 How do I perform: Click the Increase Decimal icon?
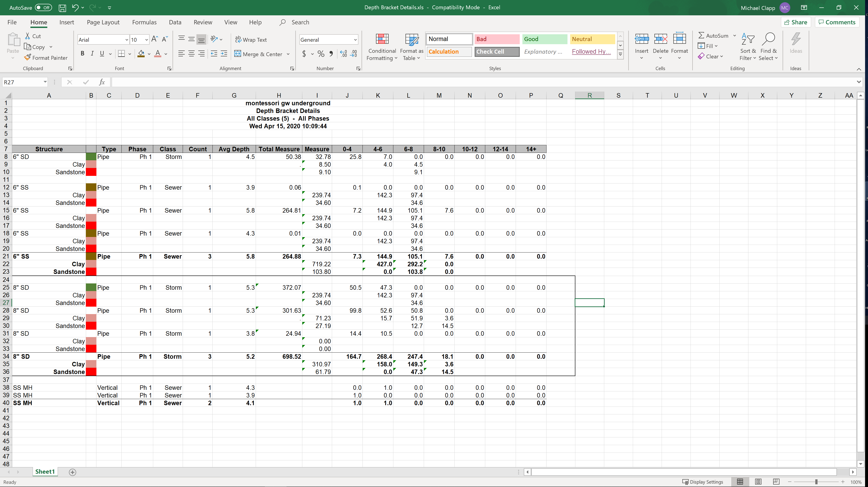[343, 54]
